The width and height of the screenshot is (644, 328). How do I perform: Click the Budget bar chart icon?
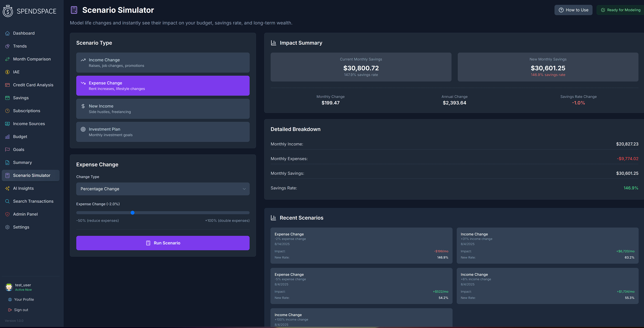pyautogui.click(x=8, y=137)
